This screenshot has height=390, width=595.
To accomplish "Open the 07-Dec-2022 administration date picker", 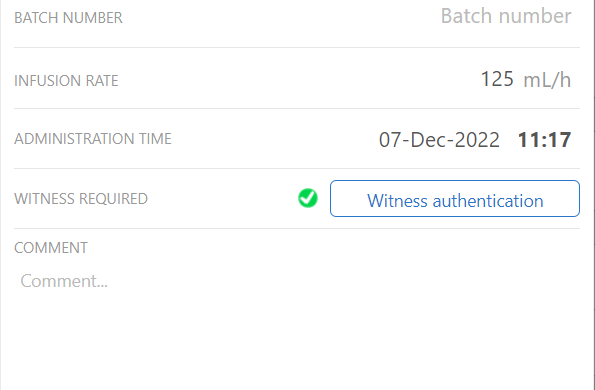I will (439, 140).
